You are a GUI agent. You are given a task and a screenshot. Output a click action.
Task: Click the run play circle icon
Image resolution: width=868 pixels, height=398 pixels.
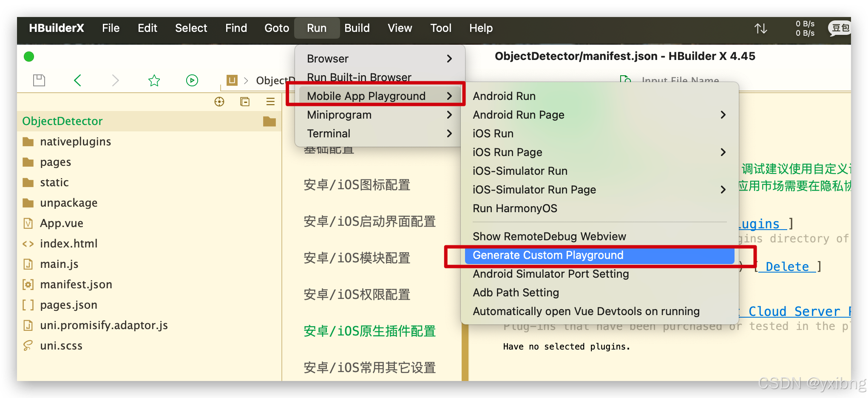point(192,80)
